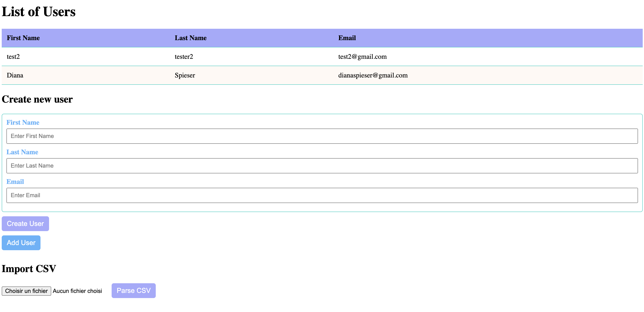The height and width of the screenshot is (312, 644).
Task: Click the Aucun fichier choisi text
Action: point(77,291)
